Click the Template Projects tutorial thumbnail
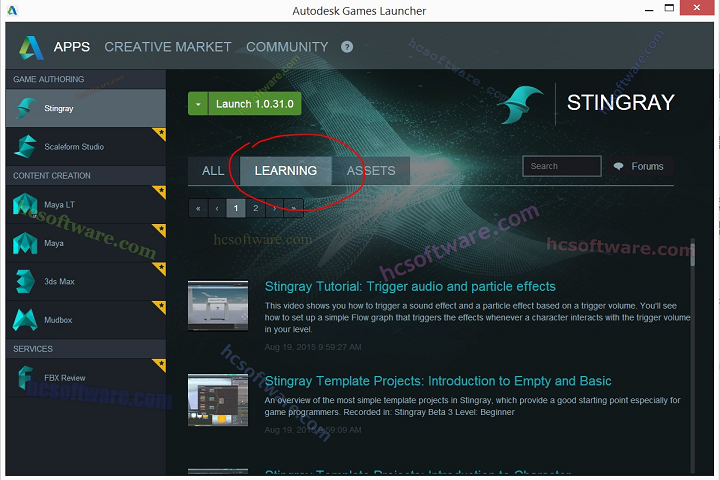The width and height of the screenshot is (720, 480). pyautogui.click(x=218, y=400)
